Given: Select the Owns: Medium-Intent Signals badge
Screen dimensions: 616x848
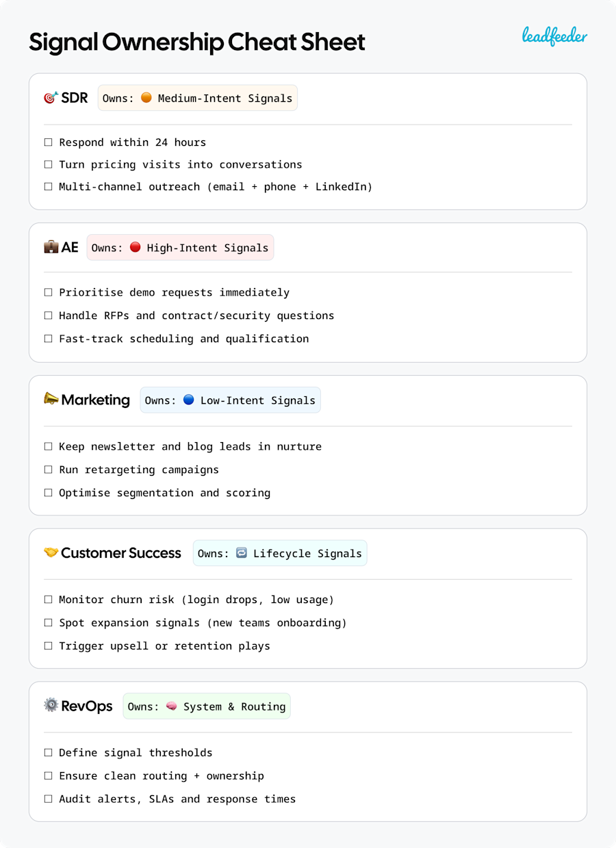Looking at the screenshot, I should pos(197,98).
